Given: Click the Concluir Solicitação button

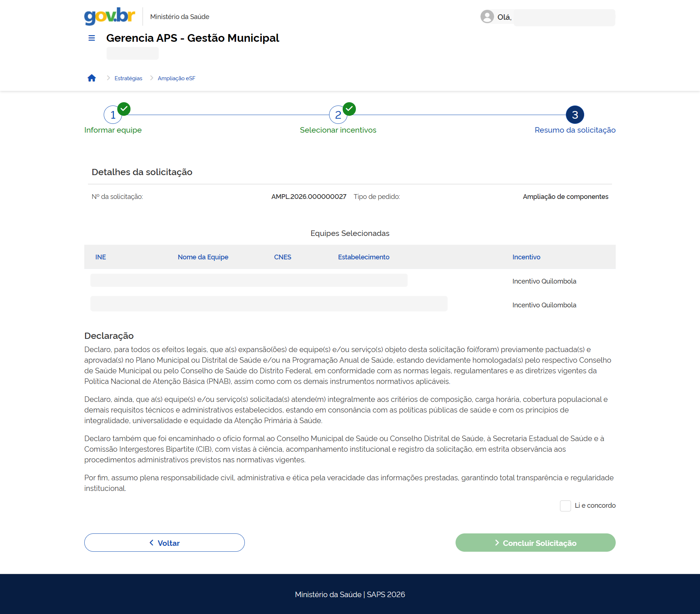Looking at the screenshot, I should coord(535,543).
